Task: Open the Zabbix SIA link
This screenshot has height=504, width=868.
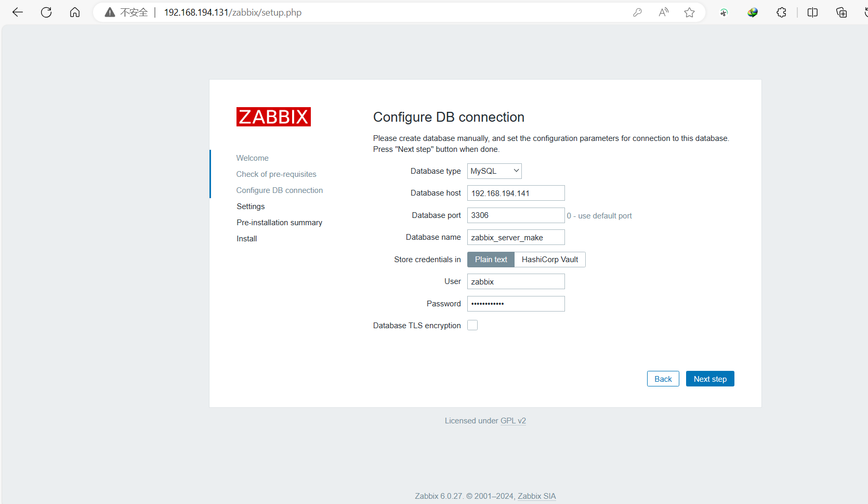Action: 536,496
